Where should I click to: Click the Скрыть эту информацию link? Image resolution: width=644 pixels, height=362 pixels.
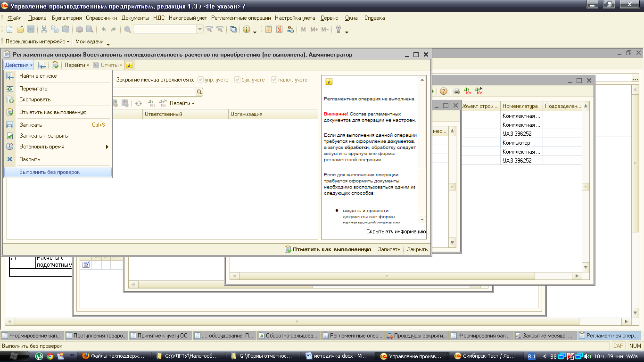coord(396,231)
